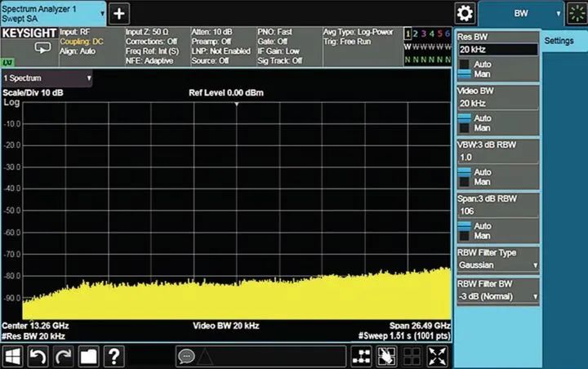The image size is (588, 369).
Task: Open the file folder icon
Action: click(88, 356)
